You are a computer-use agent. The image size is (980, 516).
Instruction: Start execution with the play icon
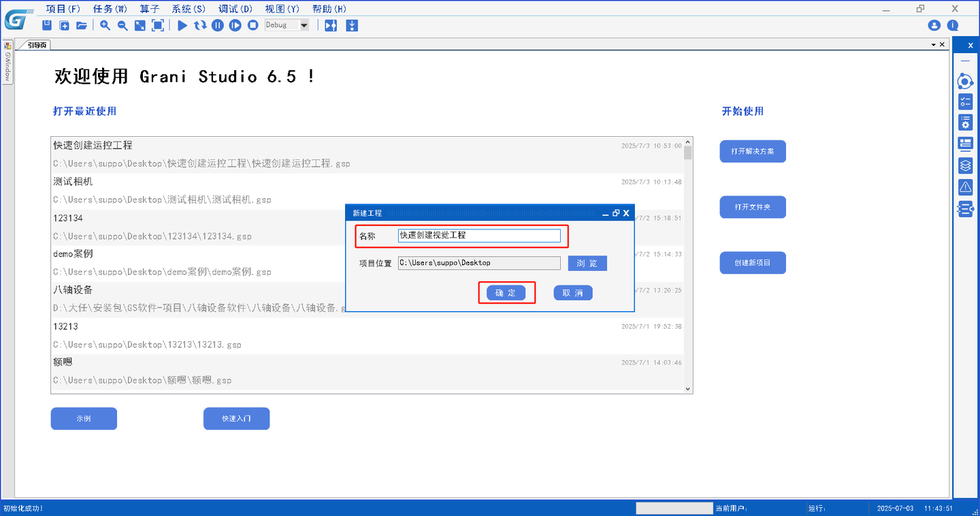[x=182, y=25]
